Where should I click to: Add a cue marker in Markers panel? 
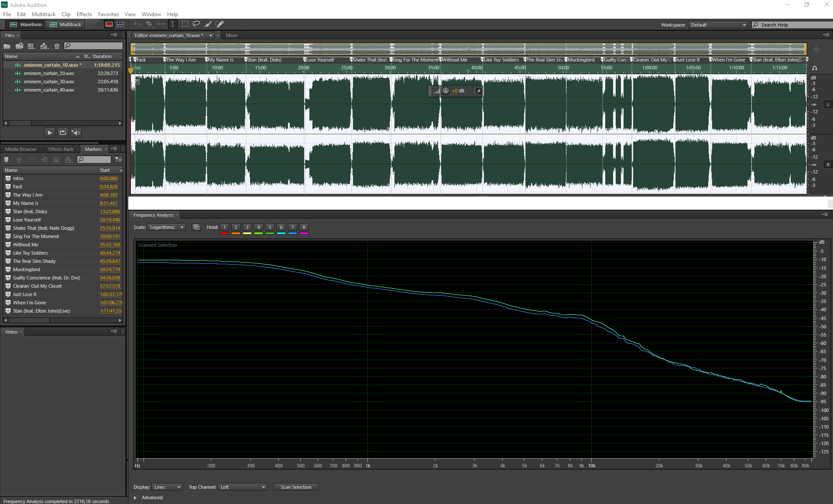coord(7,160)
